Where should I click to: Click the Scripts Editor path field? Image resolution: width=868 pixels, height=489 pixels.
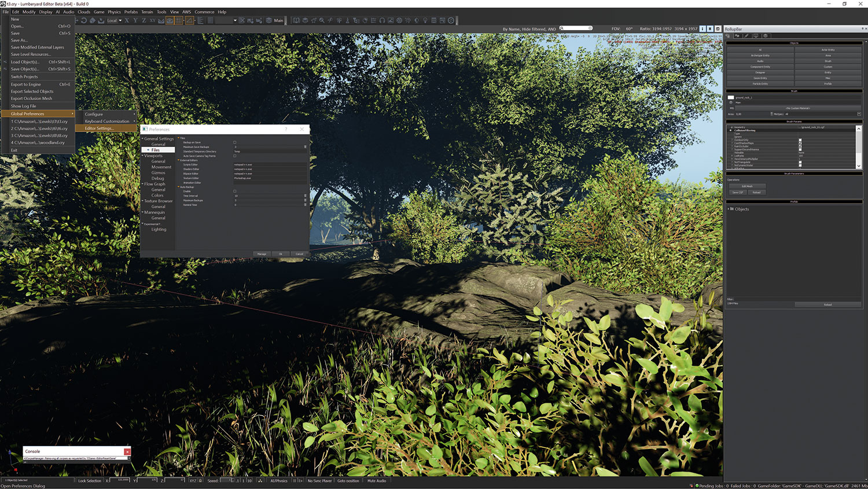point(270,164)
